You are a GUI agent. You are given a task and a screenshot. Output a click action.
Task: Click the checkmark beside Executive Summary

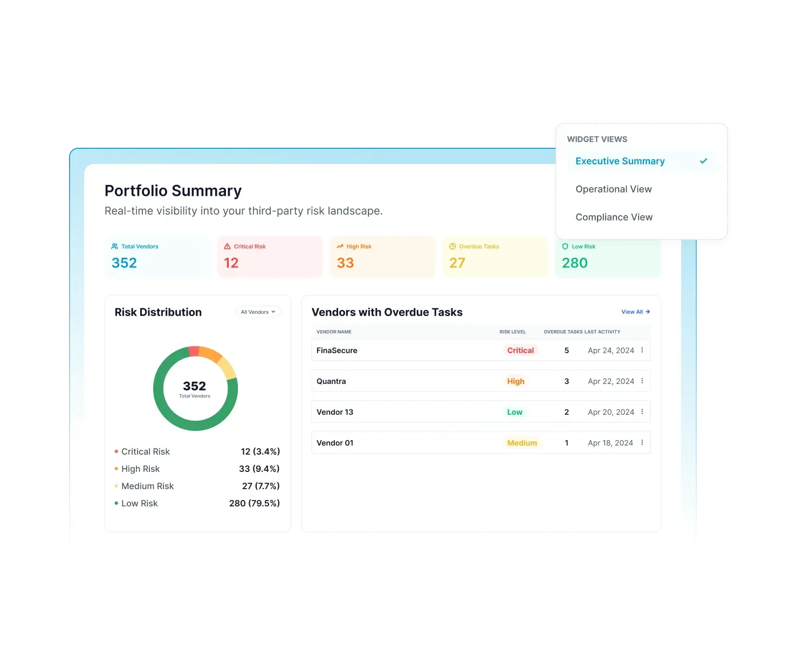(703, 161)
